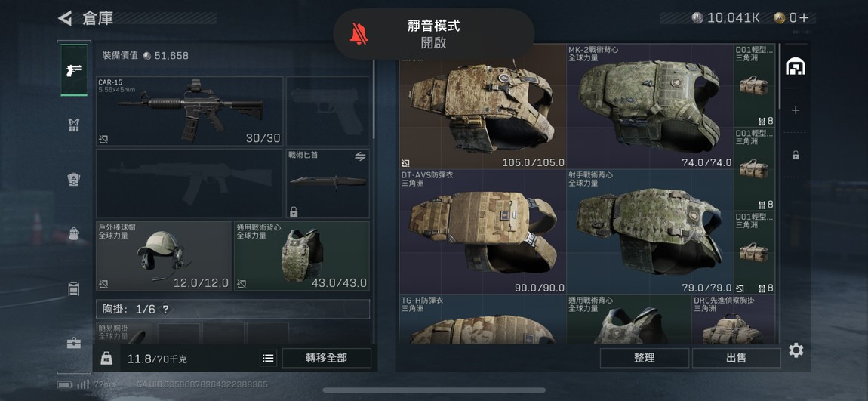Open the vest category icon in left sidebar

(x=74, y=125)
